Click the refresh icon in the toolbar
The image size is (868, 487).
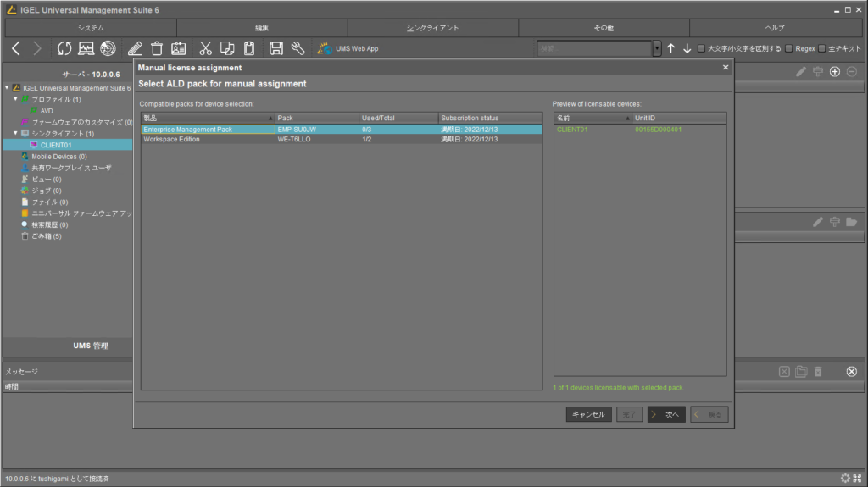64,49
